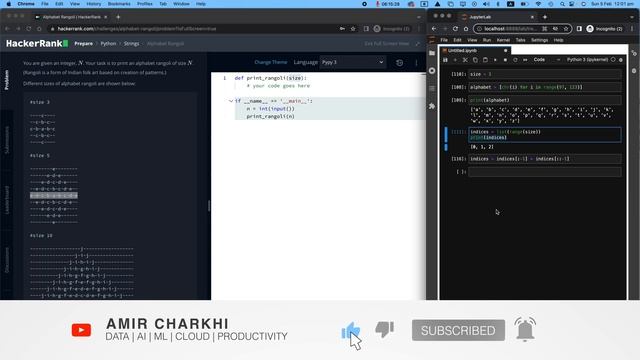Open macOS Spotlight search icon

coord(562,4)
